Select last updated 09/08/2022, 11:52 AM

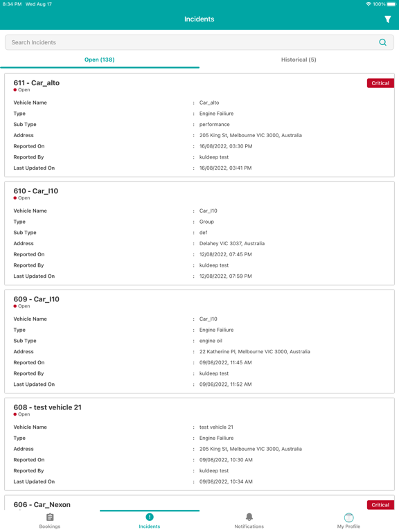pos(226,384)
